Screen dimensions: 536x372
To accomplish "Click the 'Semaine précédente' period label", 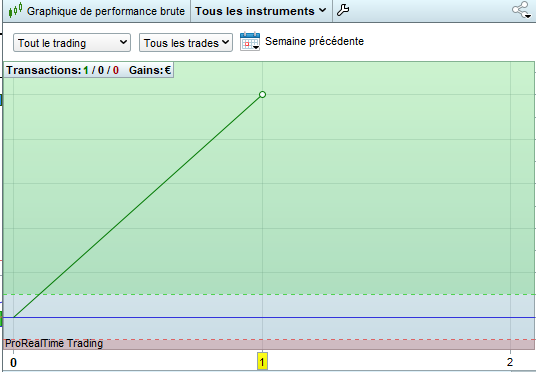I will coord(314,41).
